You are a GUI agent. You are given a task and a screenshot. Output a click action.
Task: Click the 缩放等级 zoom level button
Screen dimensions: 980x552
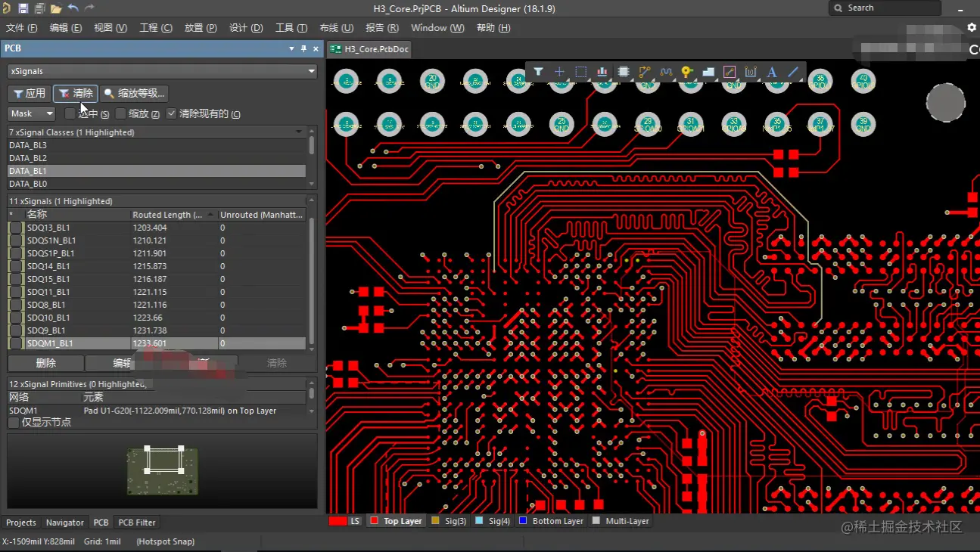point(134,93)
